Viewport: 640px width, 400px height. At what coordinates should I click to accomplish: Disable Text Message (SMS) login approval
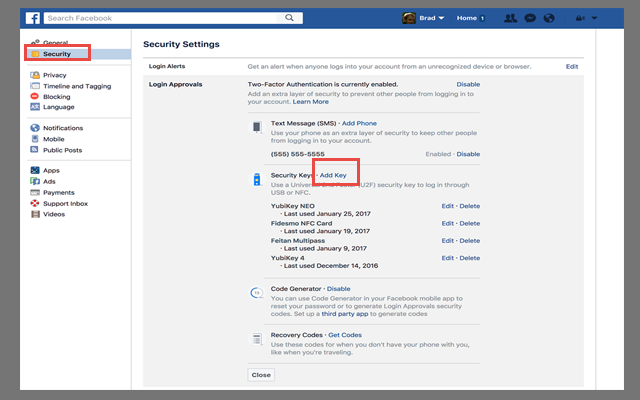[468, 155]
